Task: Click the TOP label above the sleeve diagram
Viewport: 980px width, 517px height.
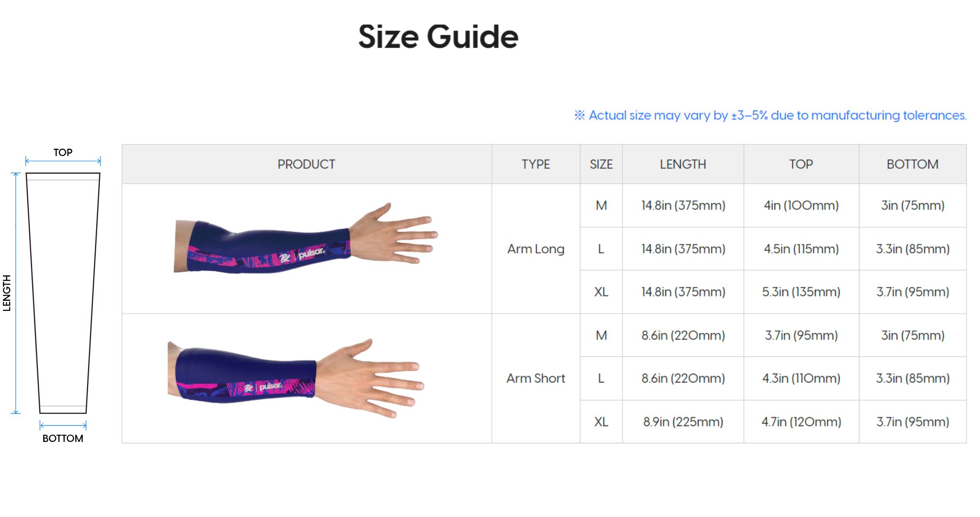Action: pos(63,153)
